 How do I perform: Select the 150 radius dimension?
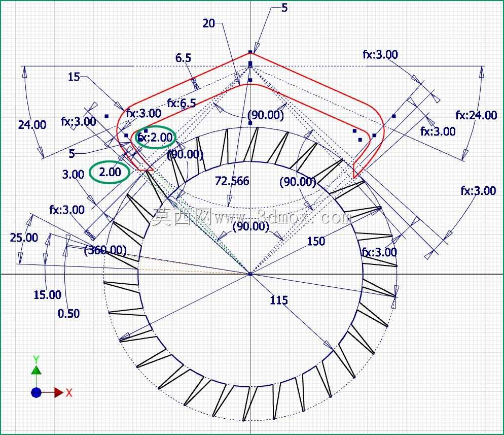pos(316,241)
